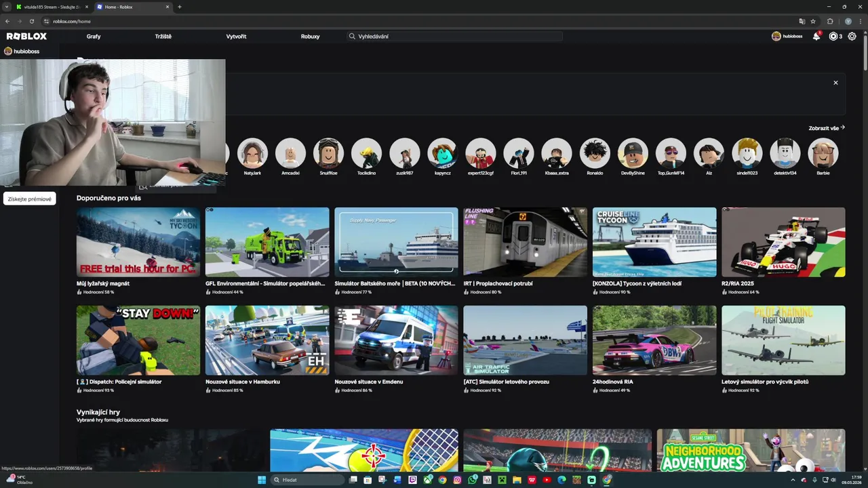Open Twitch from the taskbar
Image resolution: width=868 pixels, height=488 pixels.
(413, 480)
